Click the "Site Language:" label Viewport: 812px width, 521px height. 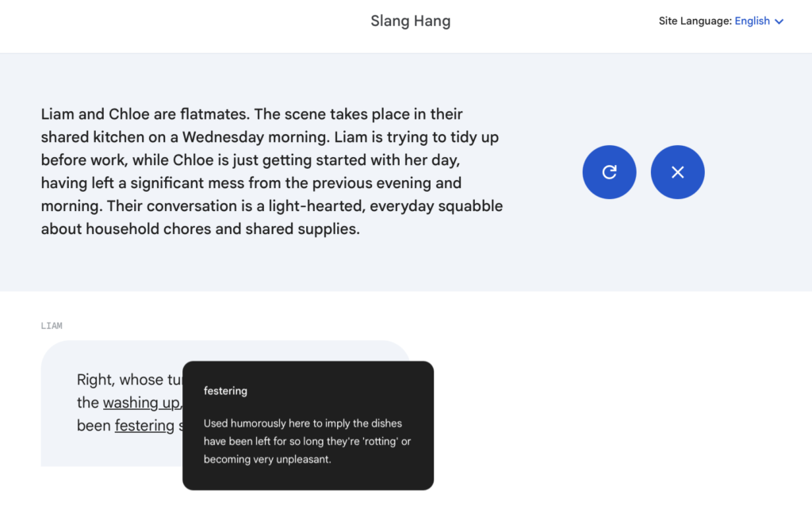click(x=695, y=21)
